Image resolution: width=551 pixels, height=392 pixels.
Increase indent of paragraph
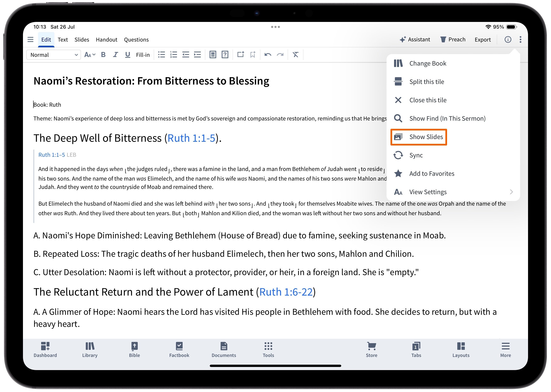pos(197,55)
